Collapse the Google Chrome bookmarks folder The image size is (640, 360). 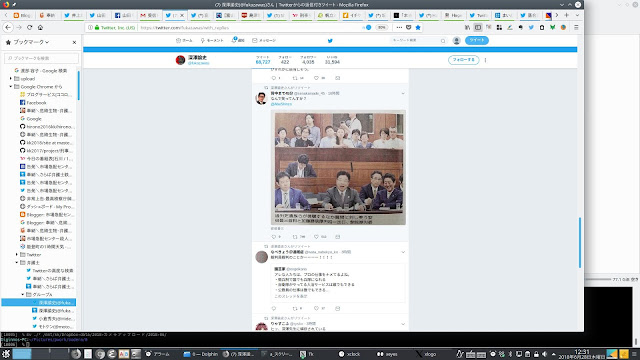11,87
